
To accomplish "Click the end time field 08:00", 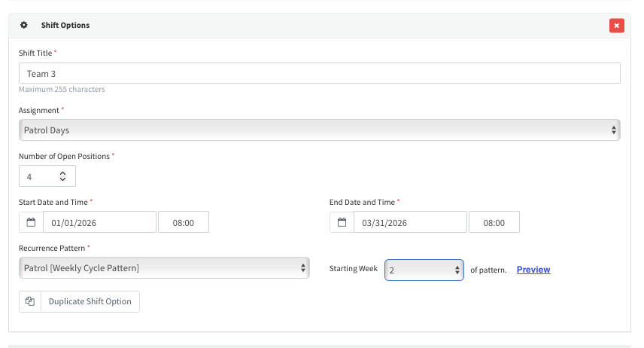I will 494,222.
